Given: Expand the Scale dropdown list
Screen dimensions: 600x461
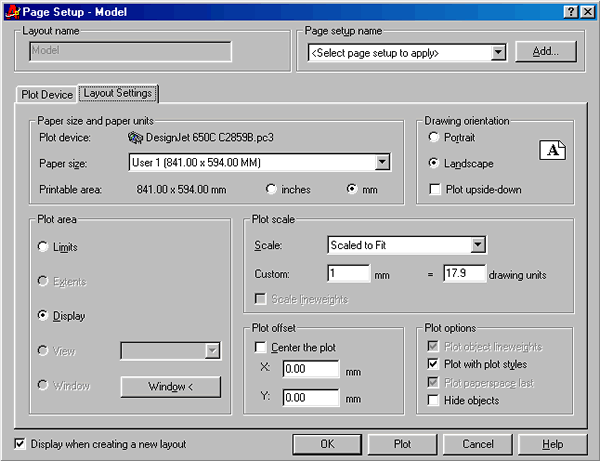Looking at the screenshot, I should (x=477, y=244).
